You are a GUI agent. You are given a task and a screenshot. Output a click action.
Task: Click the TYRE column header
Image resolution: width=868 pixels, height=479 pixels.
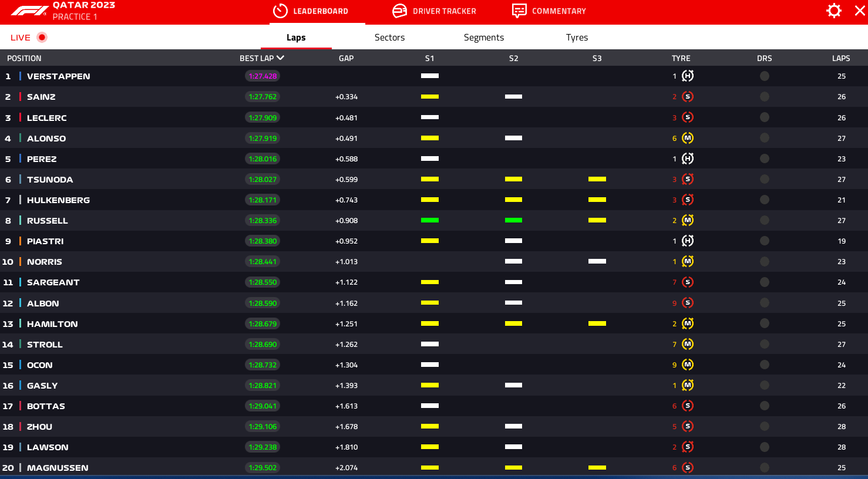[681, 58]
